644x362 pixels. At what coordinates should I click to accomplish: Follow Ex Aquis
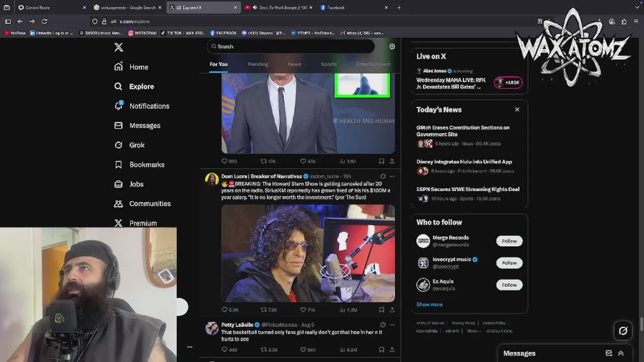pos(509,285)
